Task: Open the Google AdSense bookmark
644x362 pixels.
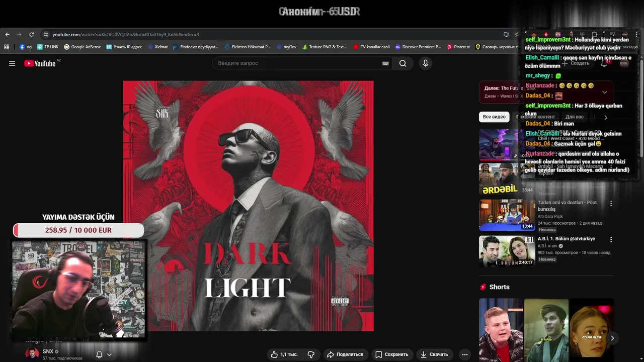Action: [x=83, y=47]
